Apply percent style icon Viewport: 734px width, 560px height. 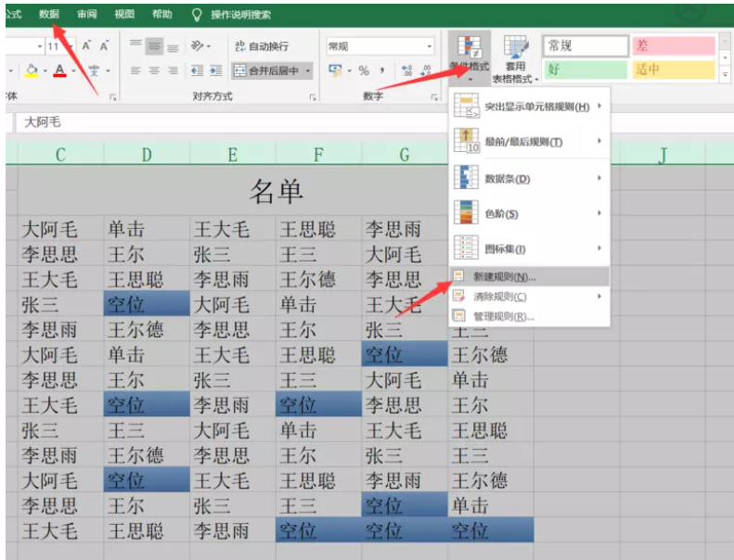(x=364, y=70)
